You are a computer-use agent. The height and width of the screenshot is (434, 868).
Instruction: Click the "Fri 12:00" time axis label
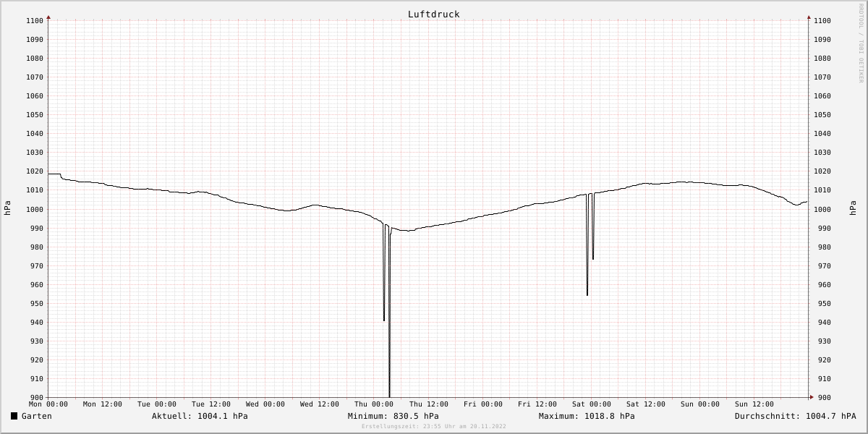[x=537, y=404]
